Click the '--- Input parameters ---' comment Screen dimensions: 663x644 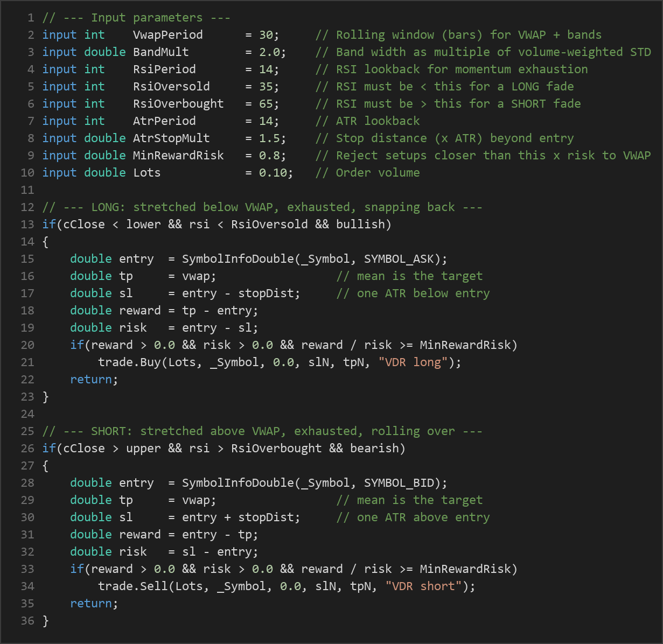pos(136,18)
